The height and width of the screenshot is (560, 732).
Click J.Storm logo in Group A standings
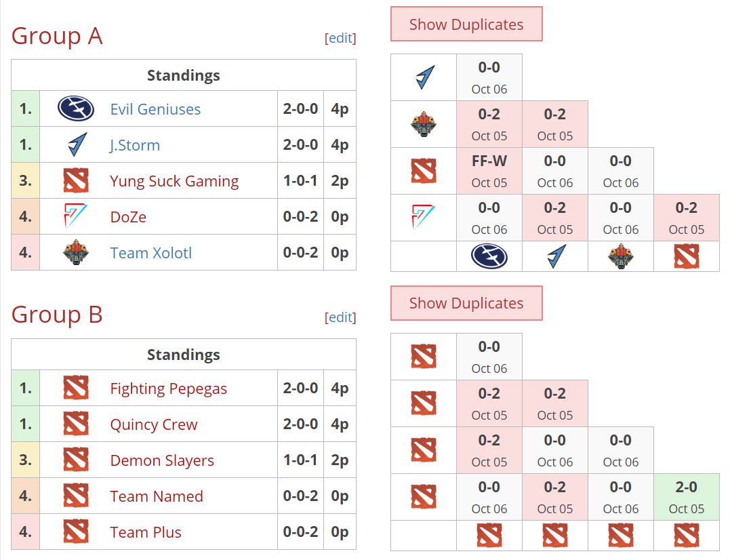[x=77, y=144]
